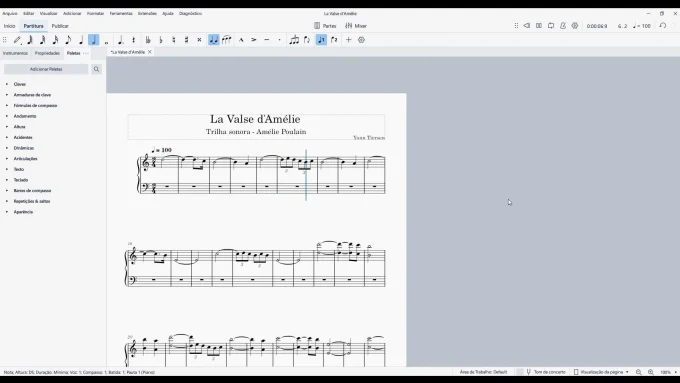Toggle metronome
Viewport: 680px width, 383px height.
[563, 26]
